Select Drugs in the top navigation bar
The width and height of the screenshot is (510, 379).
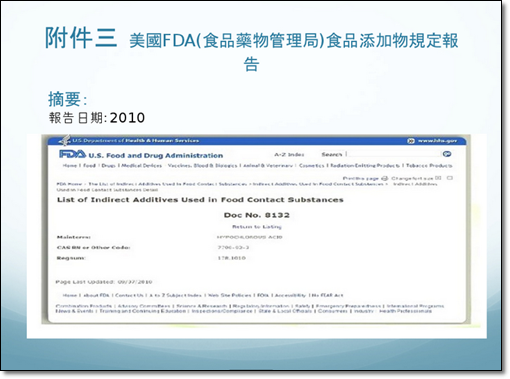tap(109, 166)
